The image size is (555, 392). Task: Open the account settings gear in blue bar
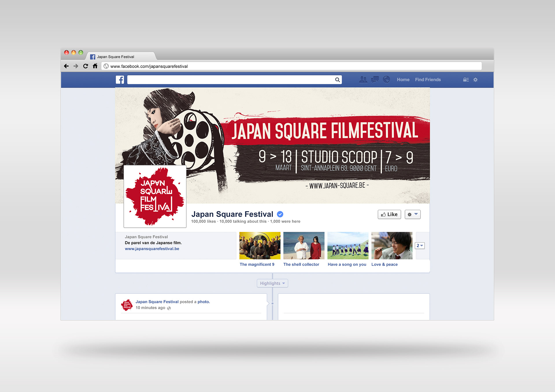click(x=476, y=80)
